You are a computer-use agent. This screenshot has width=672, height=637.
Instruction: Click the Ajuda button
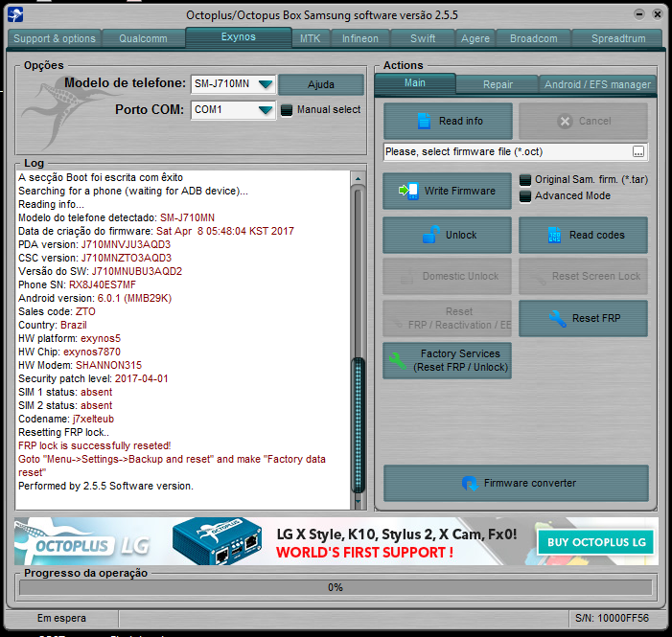[x=321, y=84]
